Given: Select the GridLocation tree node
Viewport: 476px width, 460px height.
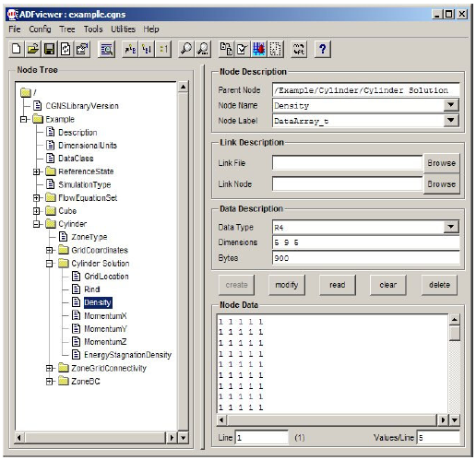Looking at the screenshot, I should (106, 277).
